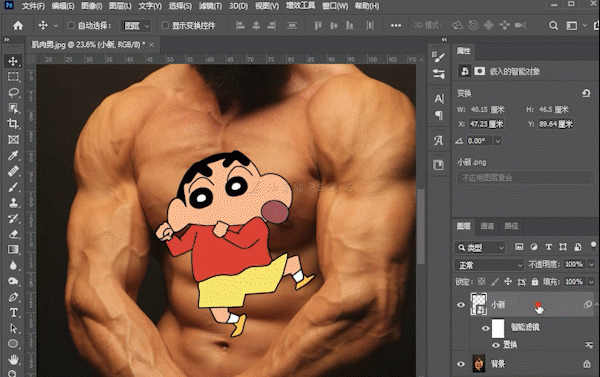Open the 文件(F) menu
The width and height of the screenshot is (600, 377).
33,6
